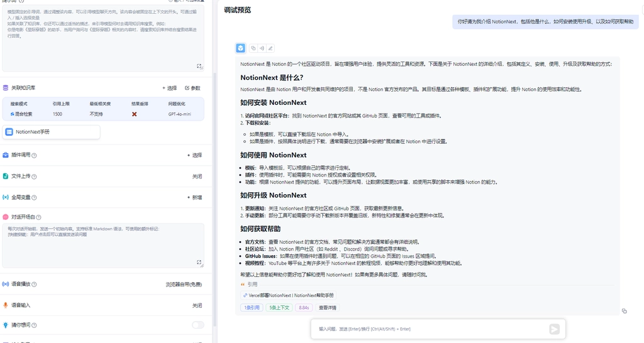Click the heading NotionNext 是什么?
This screenshot has height=343, width=644.
click(x=272, y=78)
